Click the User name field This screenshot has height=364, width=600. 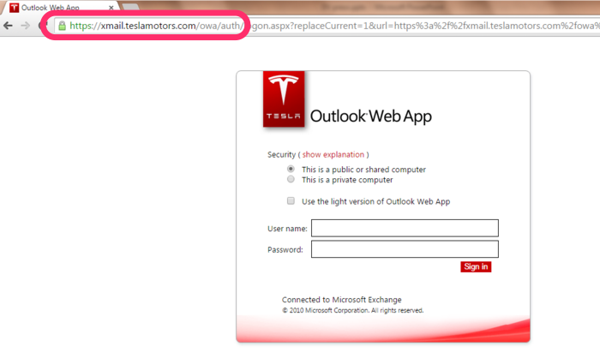[x=405, y=228]
